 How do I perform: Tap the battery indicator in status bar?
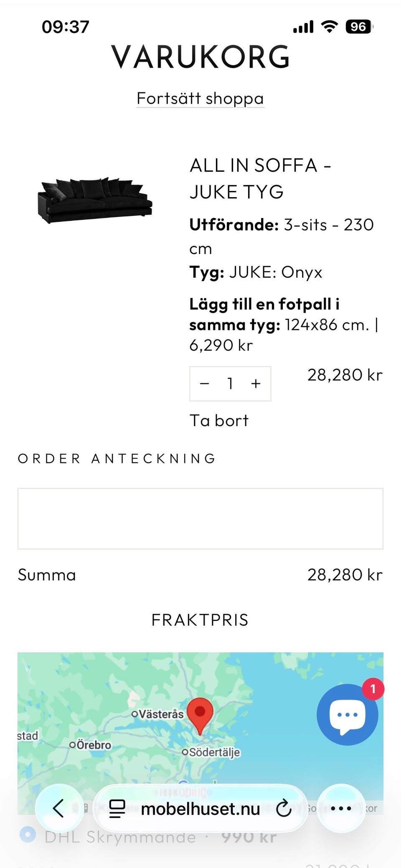(358, 27)
